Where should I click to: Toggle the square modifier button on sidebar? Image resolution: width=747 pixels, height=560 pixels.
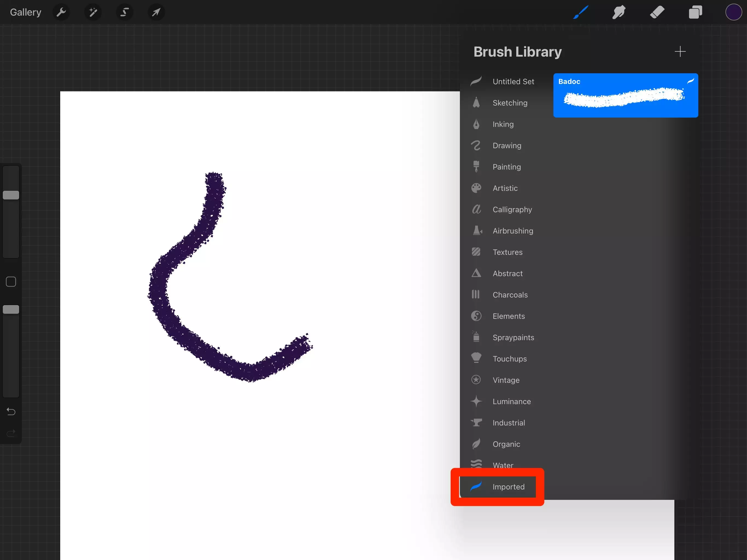[x=11, y=282]
